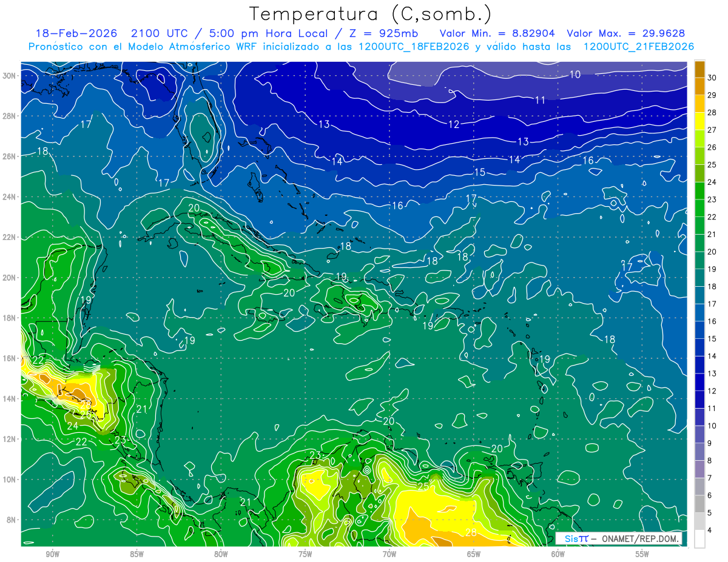Screen dimensions: 728x562
Task: Click the 30N latitude axis label
Action: pos(10,75)
